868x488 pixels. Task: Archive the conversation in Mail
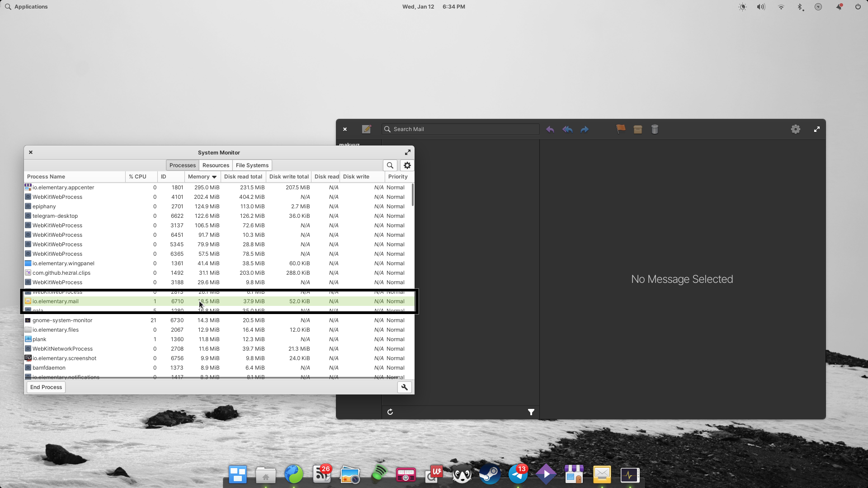637,129
